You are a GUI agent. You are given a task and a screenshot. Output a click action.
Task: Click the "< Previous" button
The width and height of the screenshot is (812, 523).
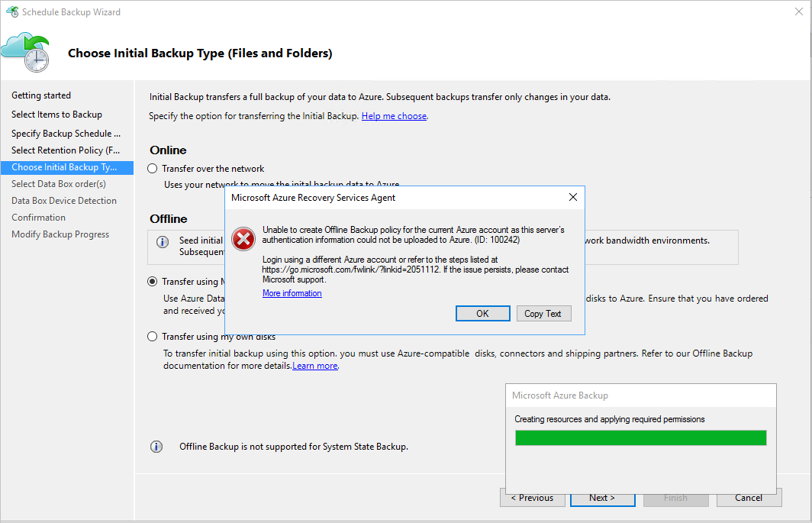pyautogui.click(x=532, y=497)
